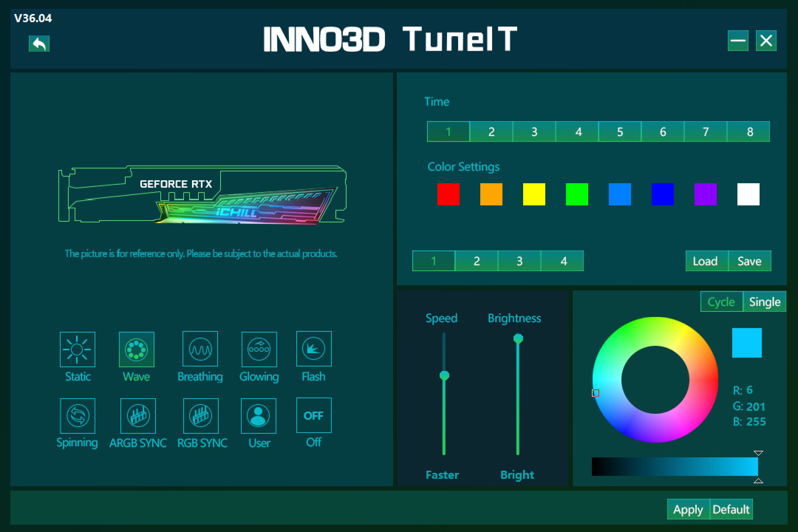Click Apply to confirm settings
Viewport: 798px width, 532px height.
pos(689,509)
